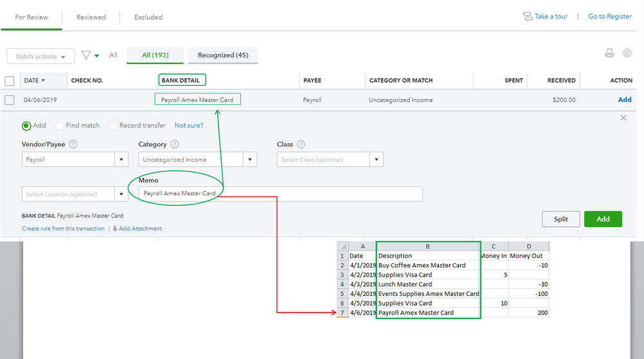Open the Recognized (45) tab

point(222,55)
